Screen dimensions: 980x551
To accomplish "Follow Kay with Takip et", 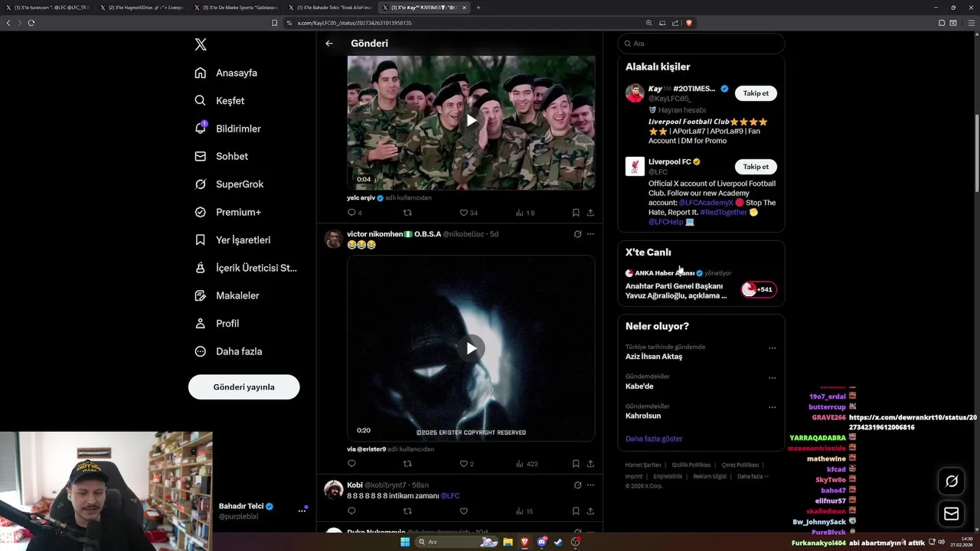I will (756, 93).
